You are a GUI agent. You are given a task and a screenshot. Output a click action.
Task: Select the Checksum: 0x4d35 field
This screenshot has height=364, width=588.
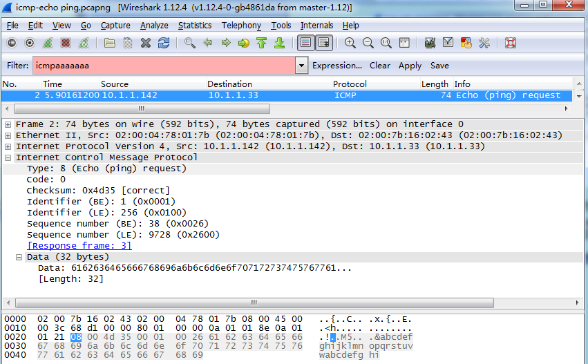pyautogui.click(x=98, y=191)
